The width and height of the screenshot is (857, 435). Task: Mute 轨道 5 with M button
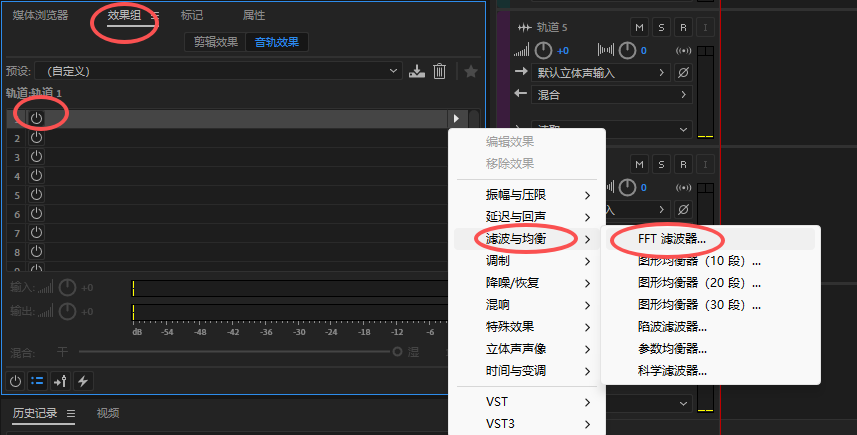pos(639,27)
